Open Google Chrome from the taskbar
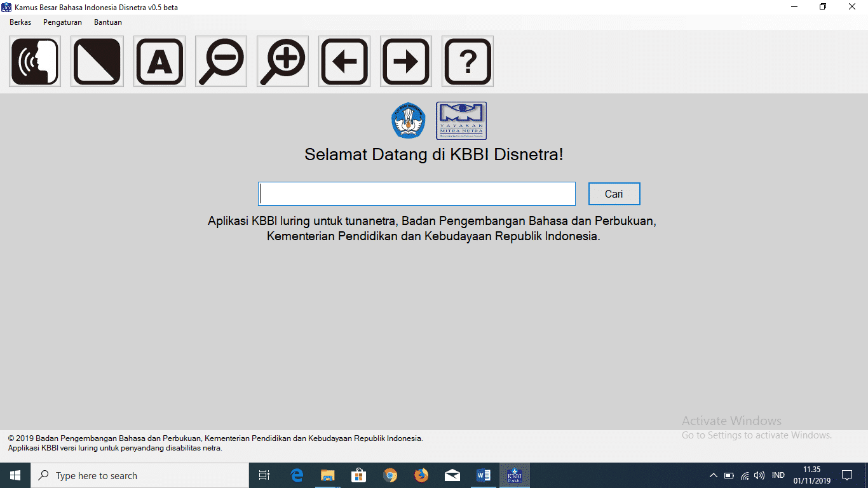 coord(390,475)
